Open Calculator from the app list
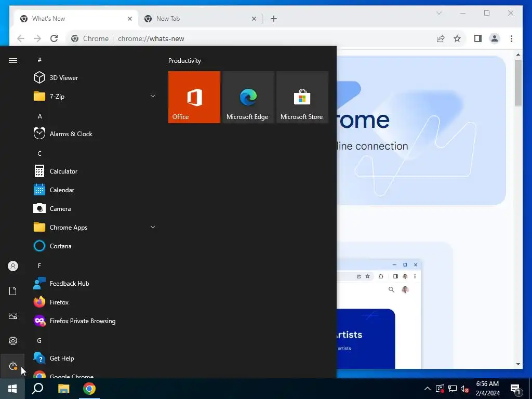532x399 pixels. pos(95,171)
